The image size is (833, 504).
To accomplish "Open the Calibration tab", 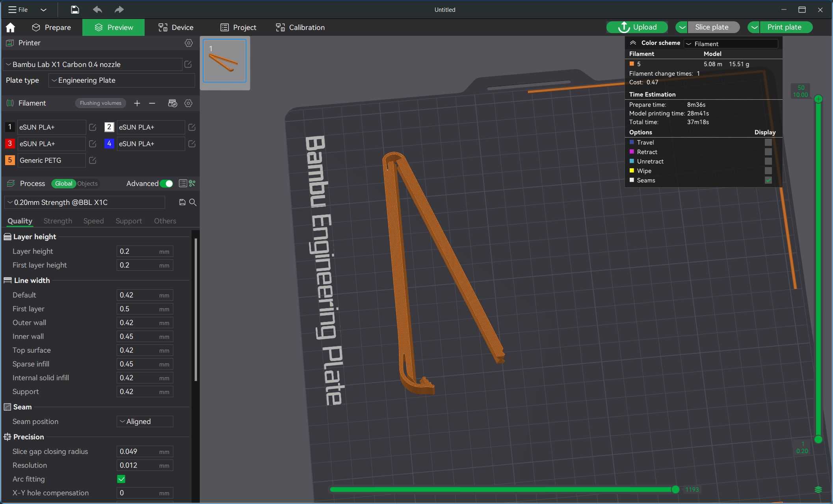I will point(300,27).
